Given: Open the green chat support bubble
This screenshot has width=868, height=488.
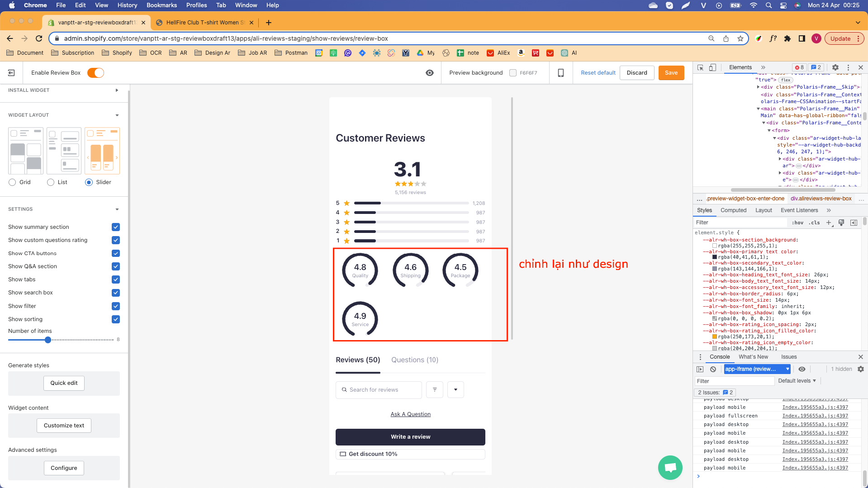Looking at the screenshot, I should click(x=670, y=468).
